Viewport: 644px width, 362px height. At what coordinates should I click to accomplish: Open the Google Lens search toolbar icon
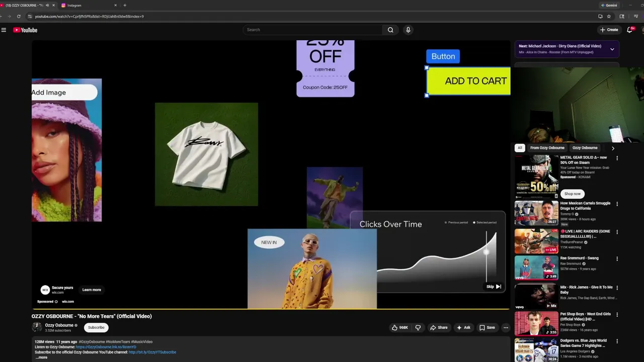coord(622,16)
